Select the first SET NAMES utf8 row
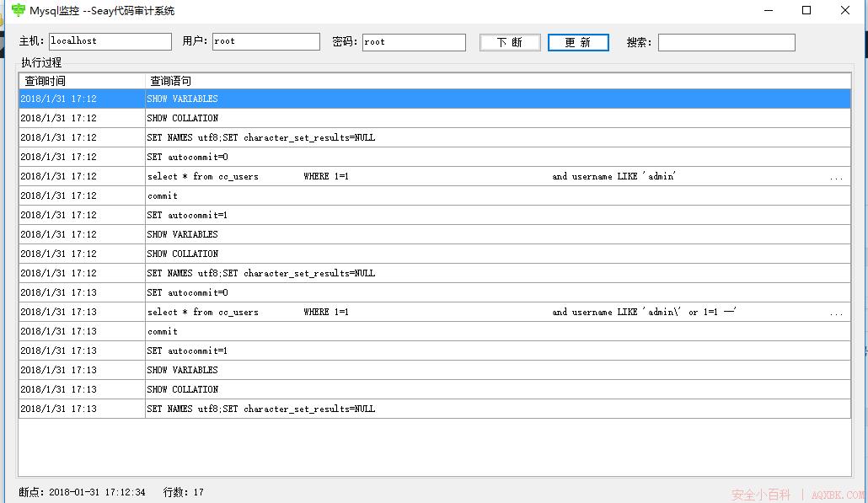Image resolution: width=868 pixels, height=503 pixels. pos(435,137)
